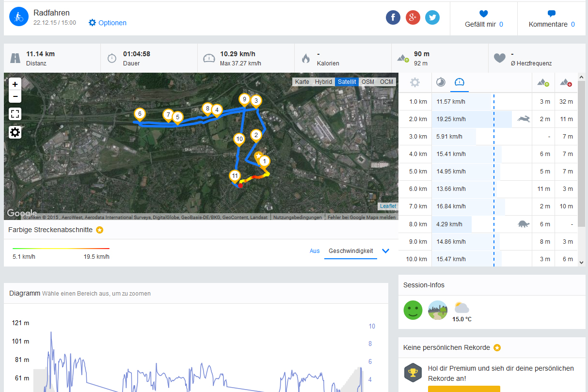Viewport: 588px width, 392px height.
Task: Share on Google Plus
Action: coord(413,17)
